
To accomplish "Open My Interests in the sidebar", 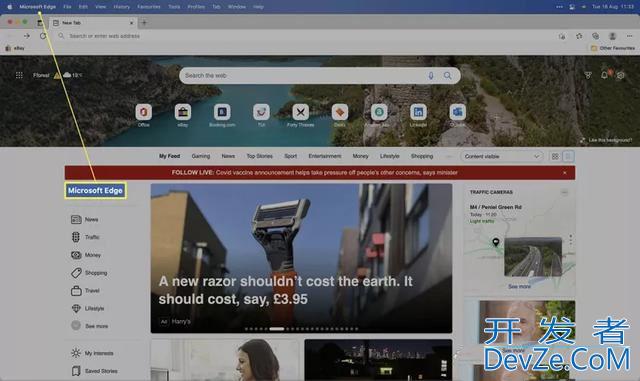I will coord(92,353).
